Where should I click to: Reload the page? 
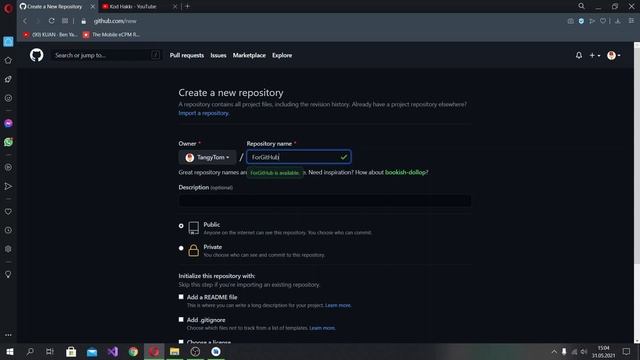coord(51,21)
